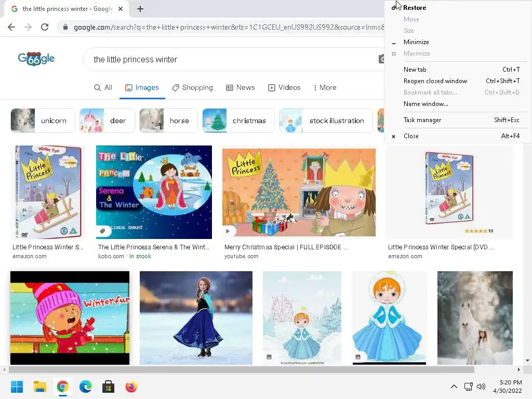
Task: Switch to the Videos tab
Action: 284,87
